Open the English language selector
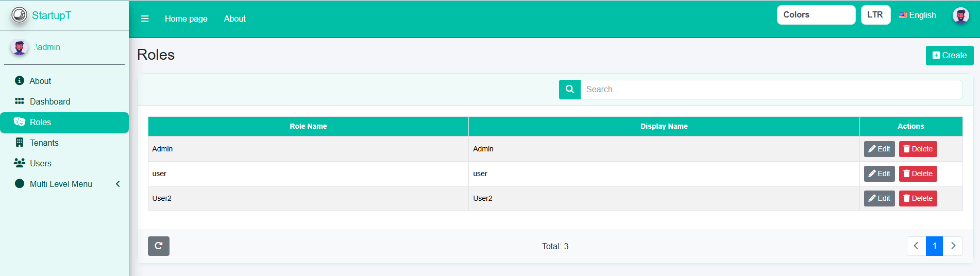The height and width of the screenshot is (276, 980). point(918,15)
